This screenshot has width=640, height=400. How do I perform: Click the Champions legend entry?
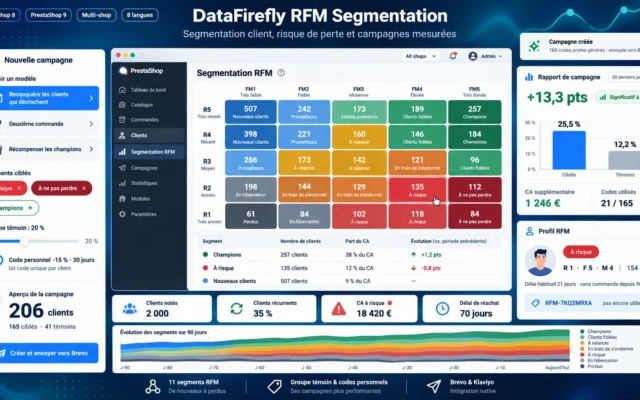tap(595, 331)
